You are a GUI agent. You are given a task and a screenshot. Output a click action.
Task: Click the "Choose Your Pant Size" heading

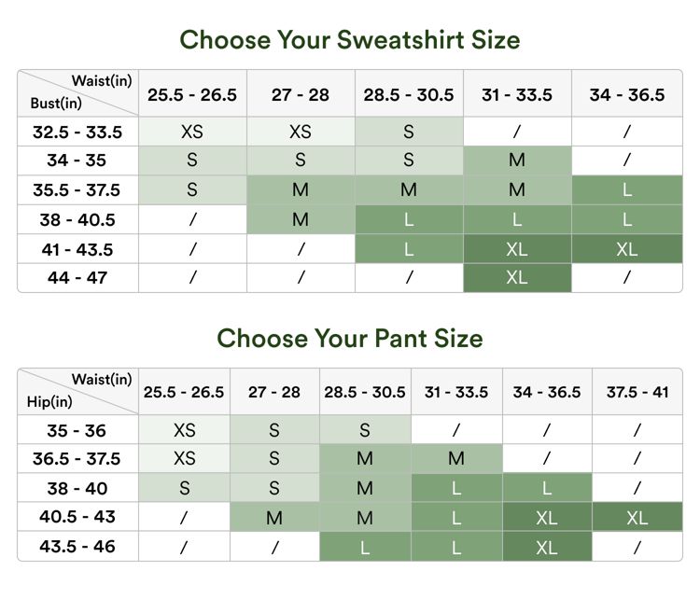pos(349,338)
